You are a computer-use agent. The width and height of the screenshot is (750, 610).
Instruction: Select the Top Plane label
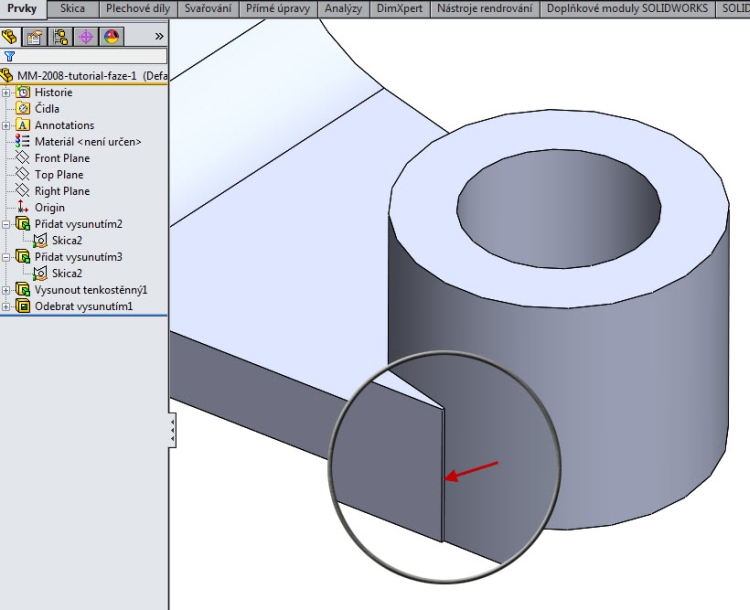pos(59,175)
